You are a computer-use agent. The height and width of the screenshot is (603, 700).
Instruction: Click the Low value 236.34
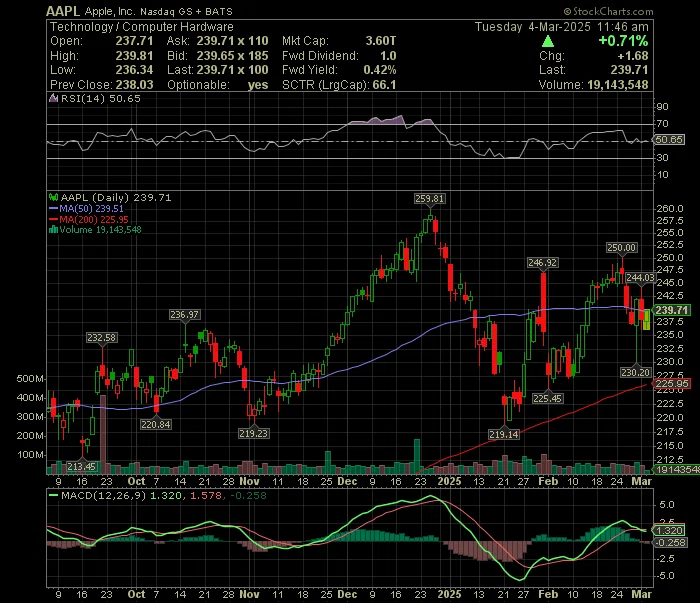pos(134,70)
